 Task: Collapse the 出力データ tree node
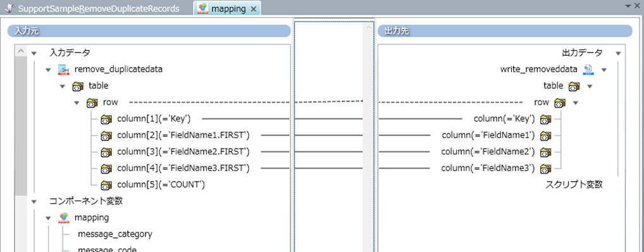pos(618,53)
